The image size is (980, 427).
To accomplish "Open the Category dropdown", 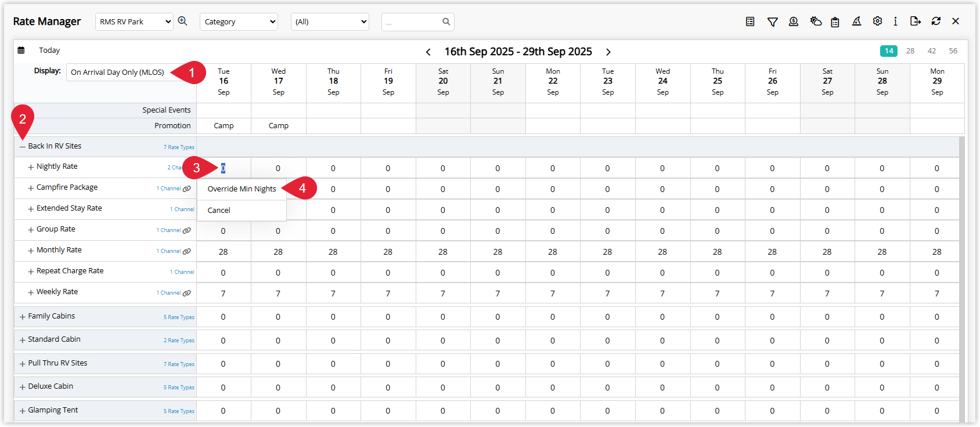I will [x=239, y=22].
